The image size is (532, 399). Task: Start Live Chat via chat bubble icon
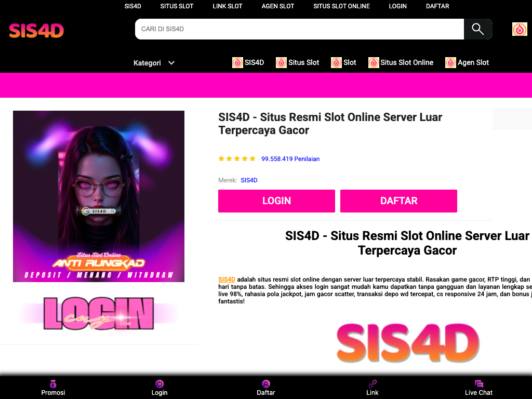pos(478,384)
